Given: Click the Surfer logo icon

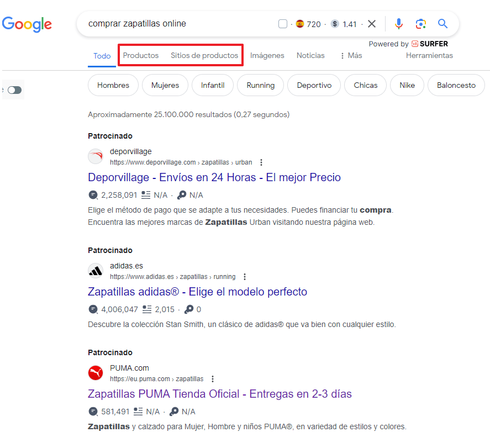Looking at the screenshot, I should point(415,44).
